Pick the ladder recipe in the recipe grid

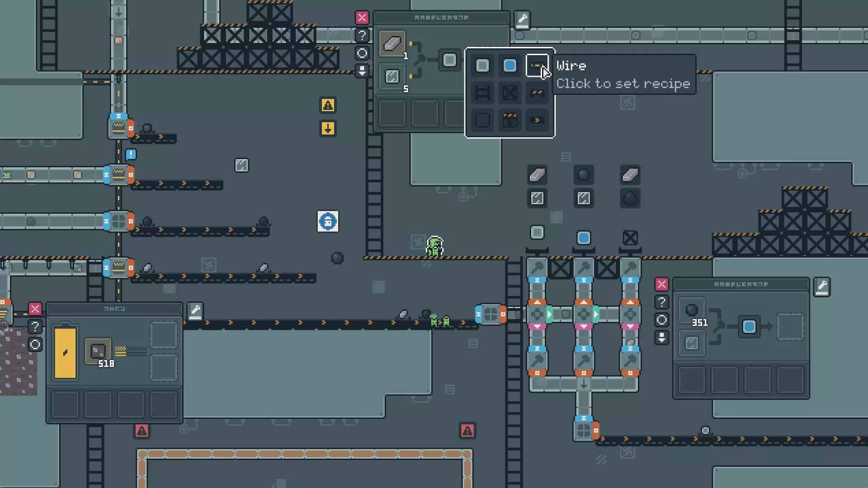(x=482, y=93)
